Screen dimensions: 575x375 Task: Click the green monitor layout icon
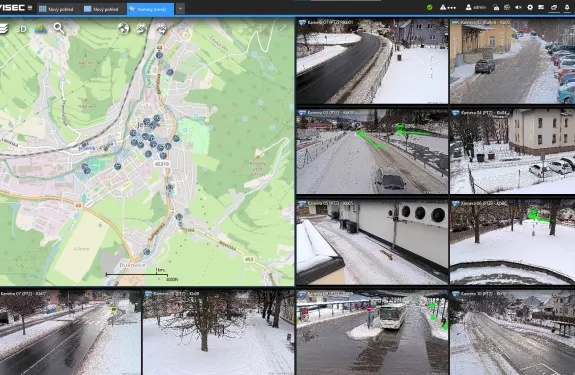[x=507, y=7]
